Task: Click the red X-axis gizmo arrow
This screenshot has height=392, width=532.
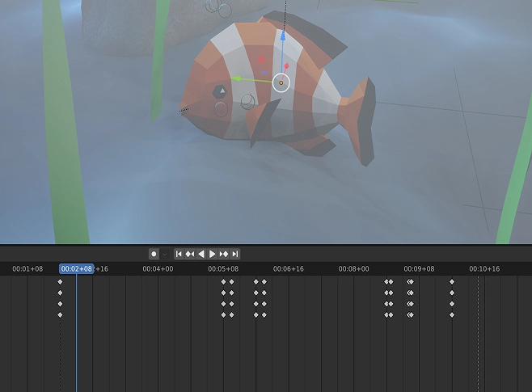Action: point(286,66)
